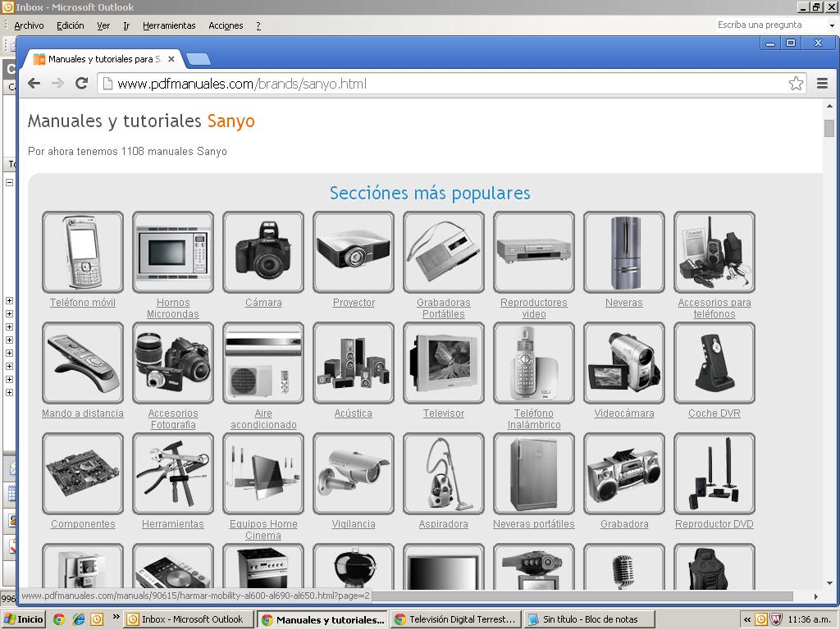
Task: Select the Cámara DSLR image
Action: tap(263, 252)
